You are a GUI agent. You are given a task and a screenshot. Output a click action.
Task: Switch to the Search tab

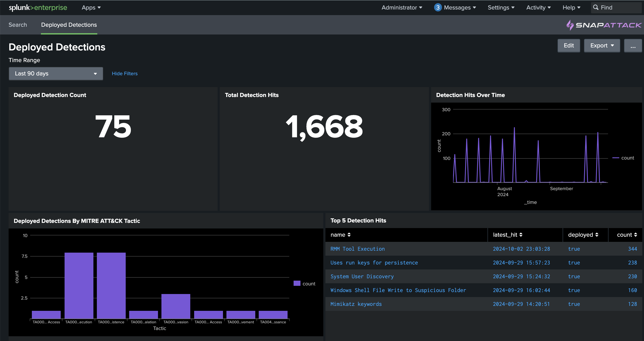18,25
